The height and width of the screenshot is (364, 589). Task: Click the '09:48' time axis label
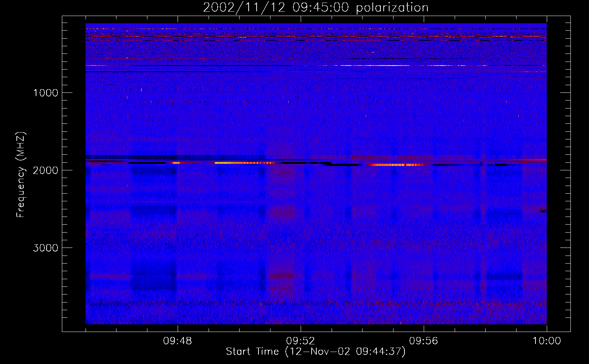(178, 341)
